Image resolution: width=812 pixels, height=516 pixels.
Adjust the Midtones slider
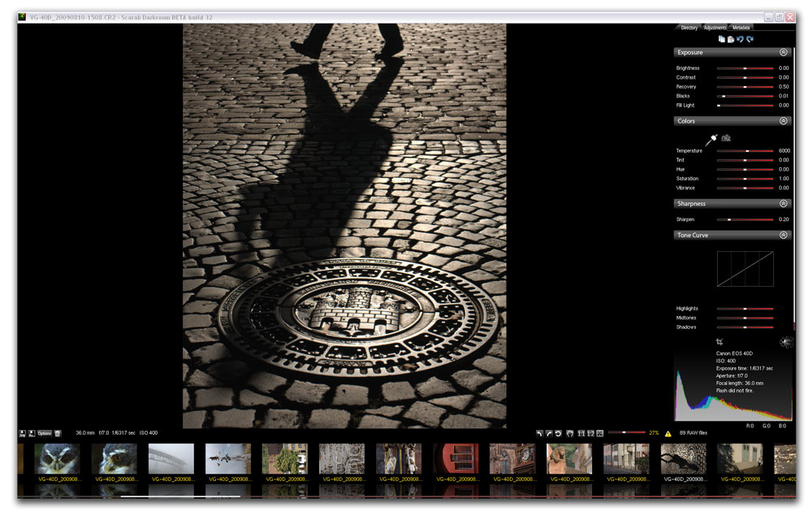click(x=745, y=318)
